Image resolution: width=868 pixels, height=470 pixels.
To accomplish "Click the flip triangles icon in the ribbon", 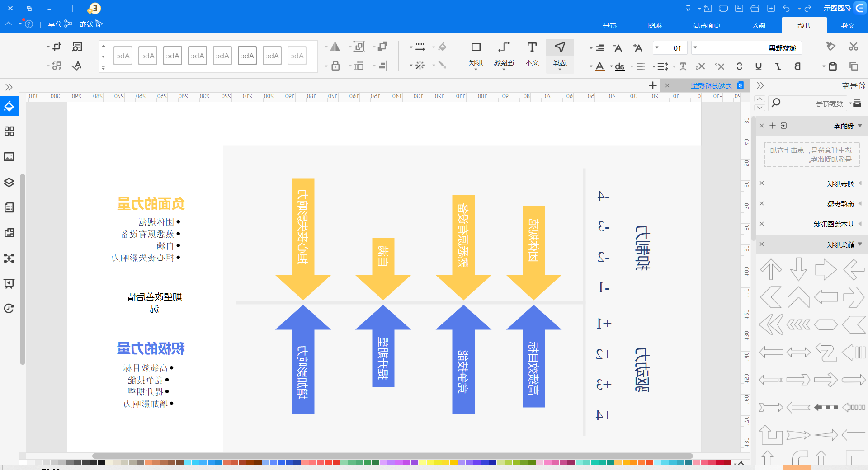I will pos(335,47).
